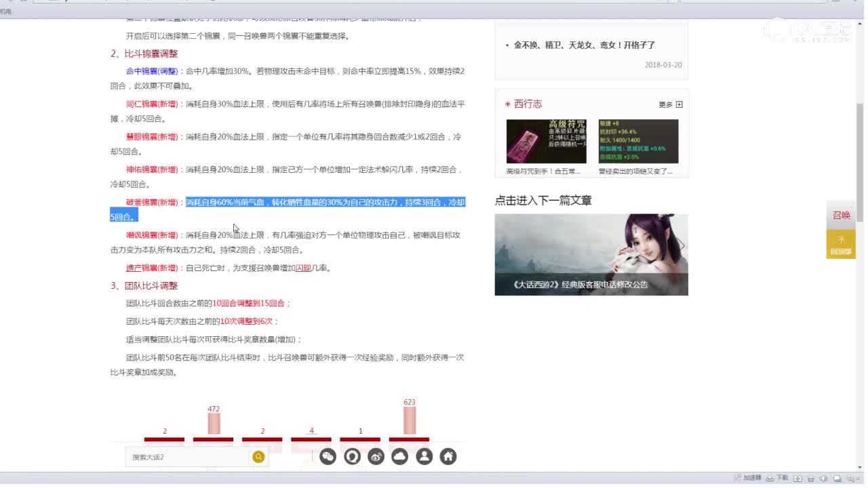868x488 pixels.
Task: Open the 下载 downloads status bar item
Action: pos(778,478)
